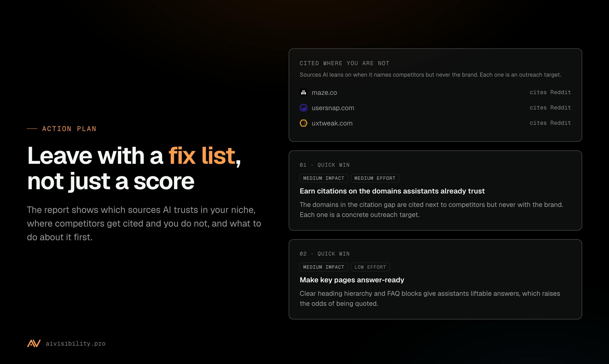
Task: Click the Action Plan section label
Action: [69, 129]
